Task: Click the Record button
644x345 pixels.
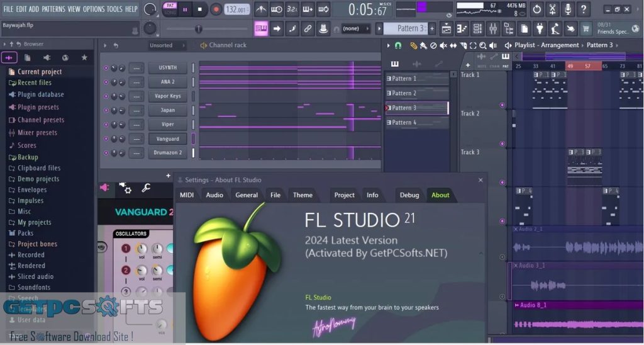Action: coord(216,9)
